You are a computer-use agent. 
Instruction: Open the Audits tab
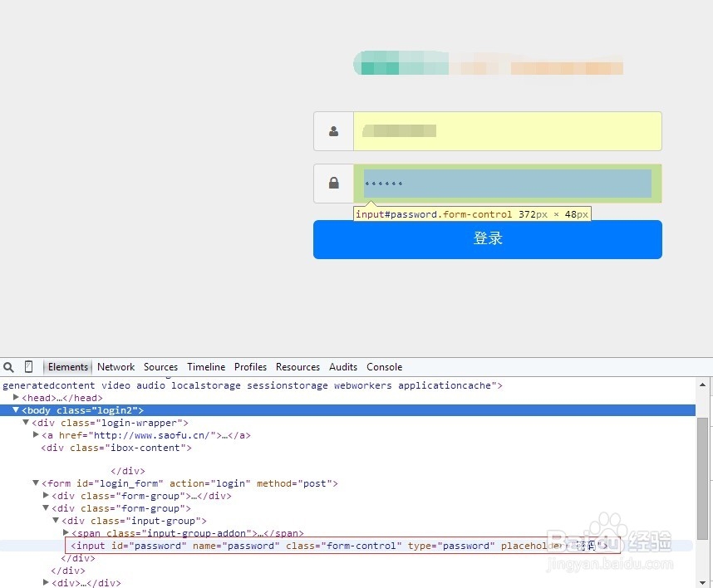point(343,367)
